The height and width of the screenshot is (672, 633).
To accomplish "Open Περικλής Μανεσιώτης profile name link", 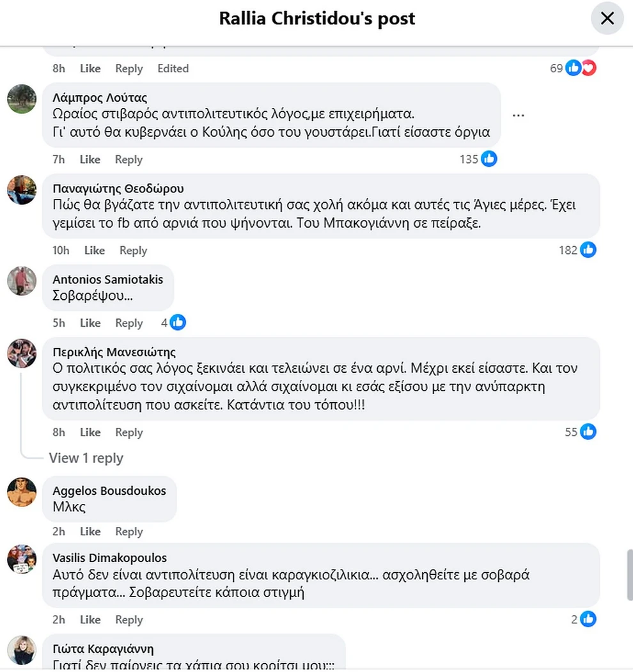I will 114,352.
